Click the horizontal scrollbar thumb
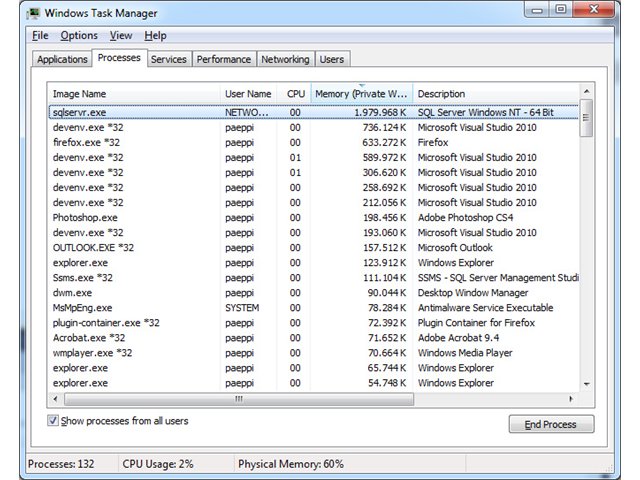640x480 pixels. pyautogui.click(x=239, y=399)
